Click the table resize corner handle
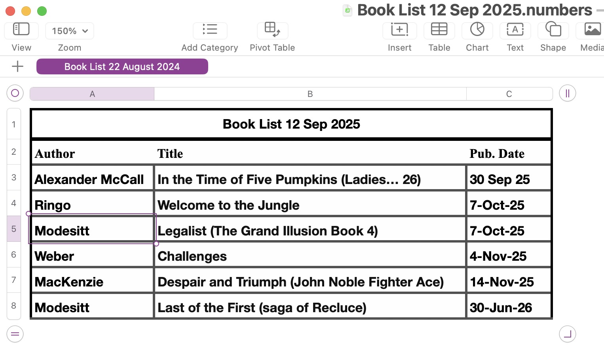604x364 pixels. [567, 334]
